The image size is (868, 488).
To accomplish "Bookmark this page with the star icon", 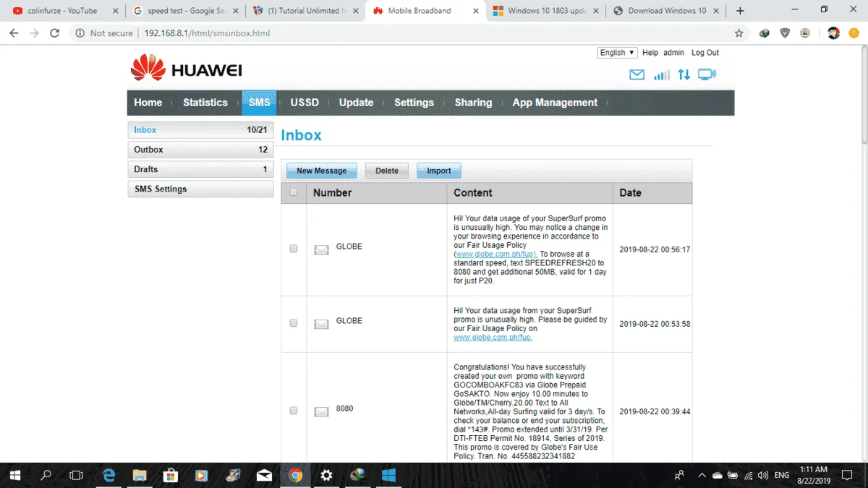I will coord(739,33).
